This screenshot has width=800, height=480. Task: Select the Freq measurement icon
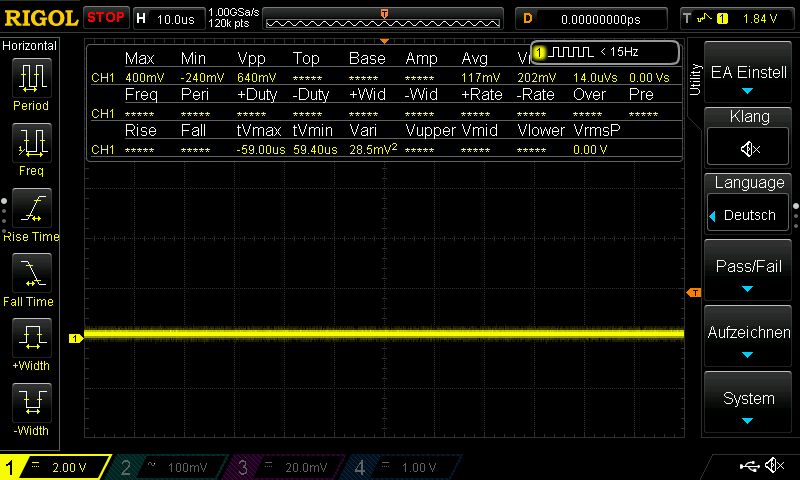(32, 143)
